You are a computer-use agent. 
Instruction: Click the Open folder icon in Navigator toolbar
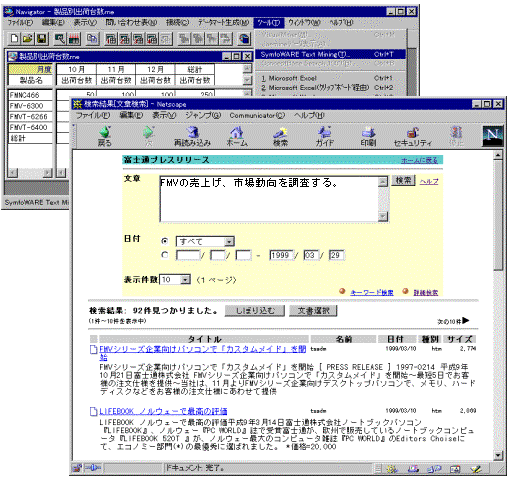click(x=28, y=39)
